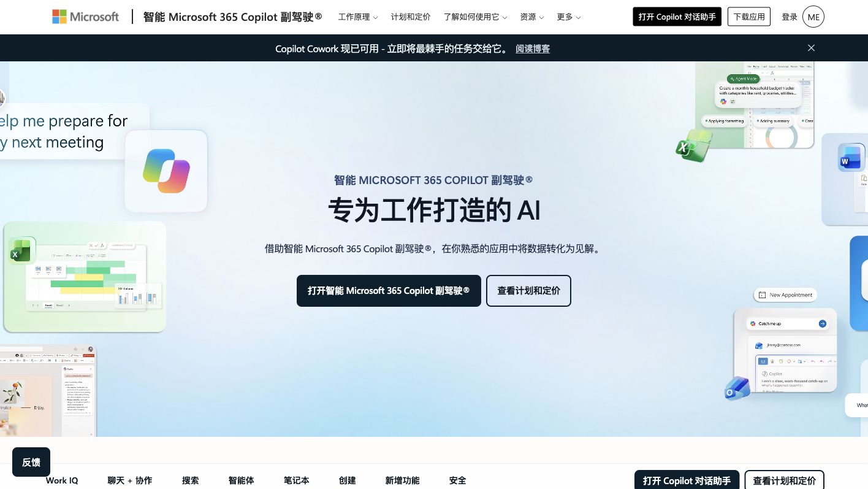
Task: Click the top 打开 Copilot 对话助手 button
Action: (677, 17)
